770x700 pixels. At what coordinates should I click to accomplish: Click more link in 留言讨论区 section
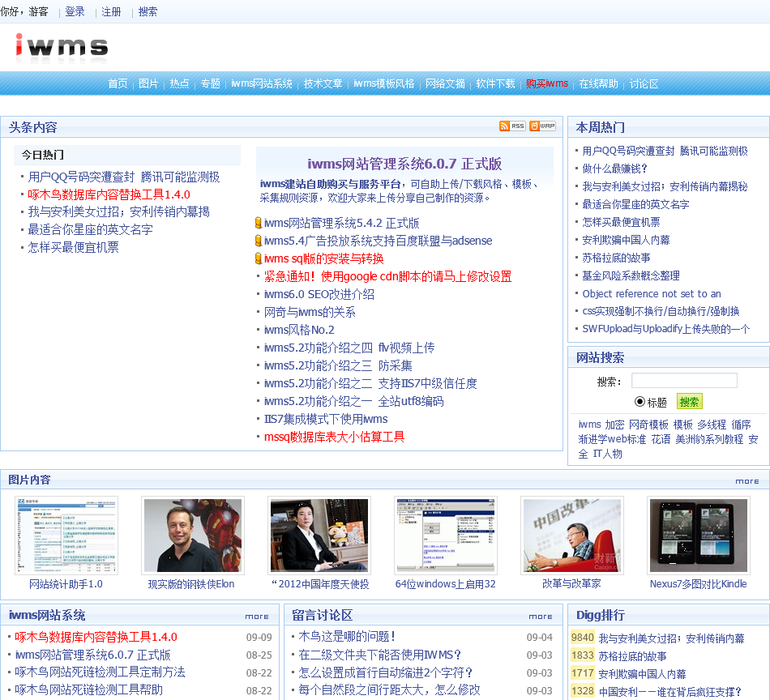click(x=541, y=616)
